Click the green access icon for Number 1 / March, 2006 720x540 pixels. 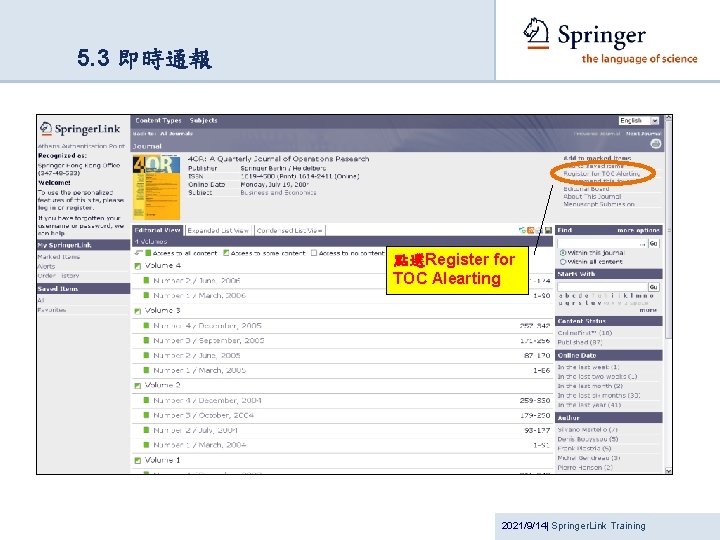click(146, 295)
